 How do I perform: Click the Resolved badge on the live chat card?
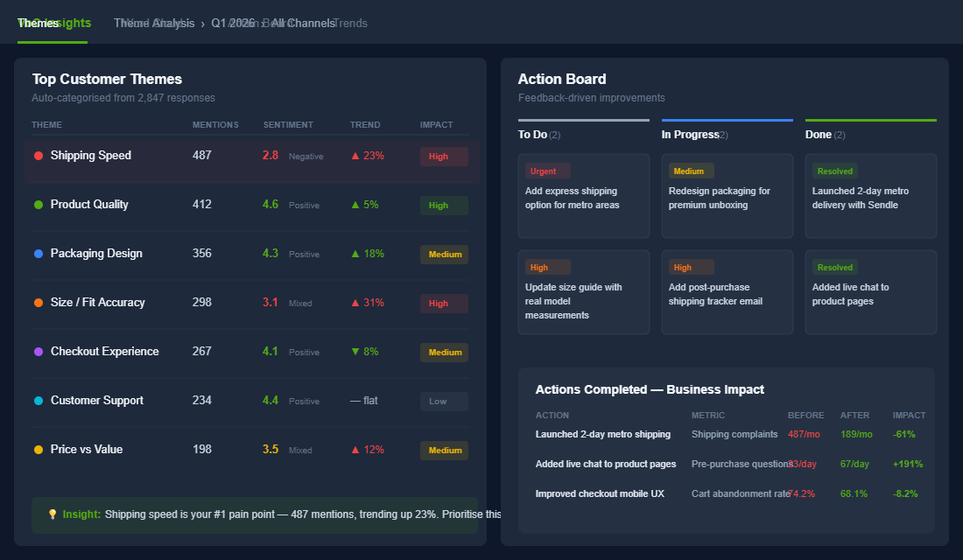pos(834,267)
